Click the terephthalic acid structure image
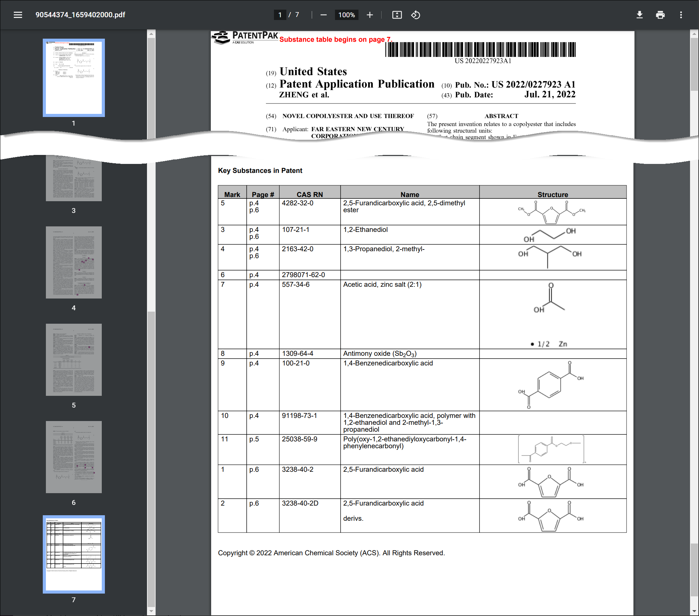Viewport: 699px width, 616px height. click(551, 385)
